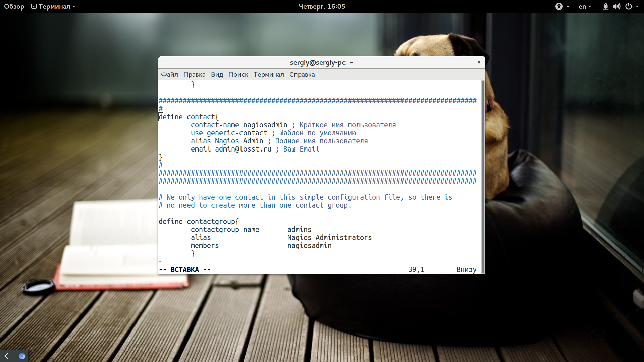Click the power icon in top bar

point(629,6)
